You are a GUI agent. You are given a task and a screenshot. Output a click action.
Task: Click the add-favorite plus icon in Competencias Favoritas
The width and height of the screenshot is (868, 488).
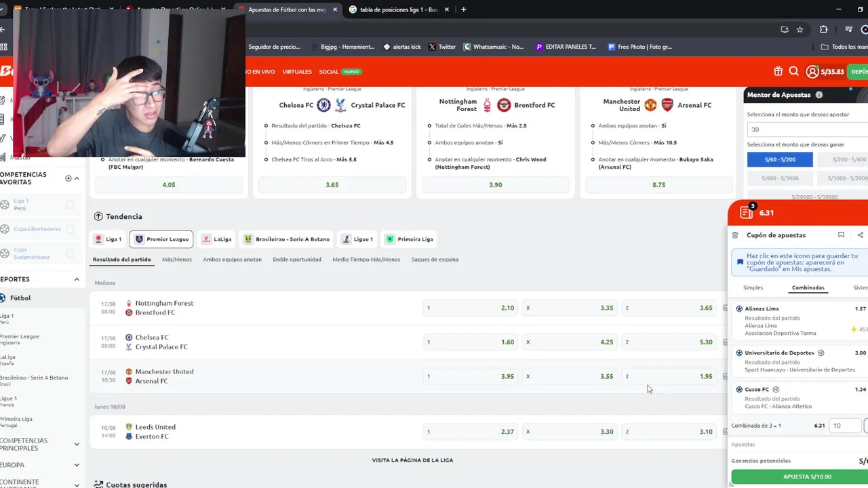click(68, 178)
